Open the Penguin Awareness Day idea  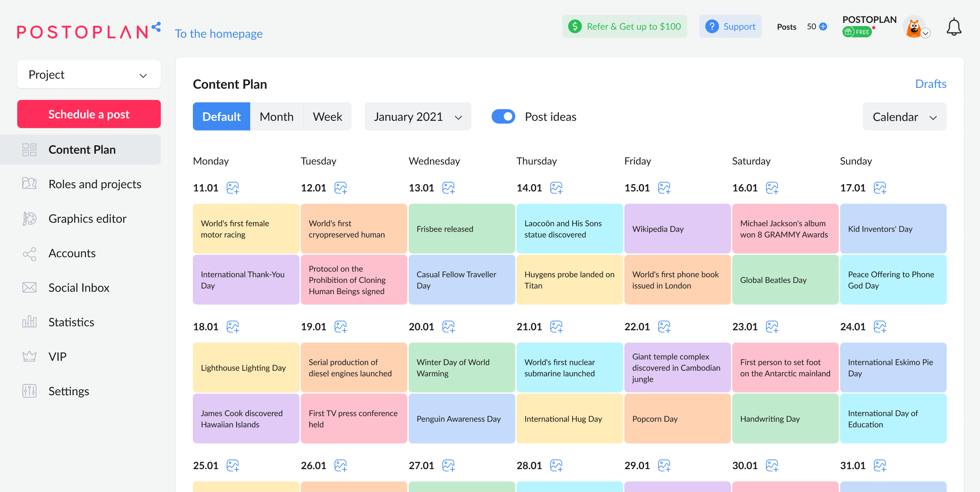coord(462,419)
